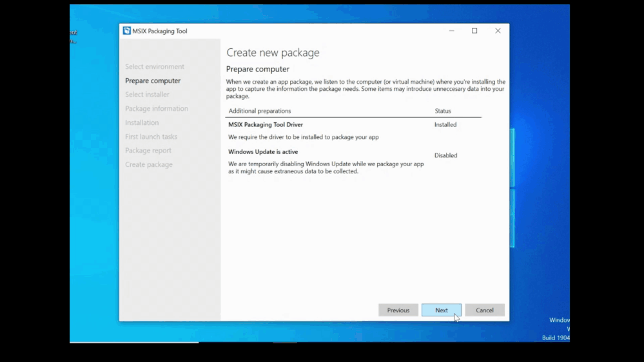644x362 pixels.
Task: Click the 'MSIX Packaging Tool Driver' row title
Action: click(266, 124)
